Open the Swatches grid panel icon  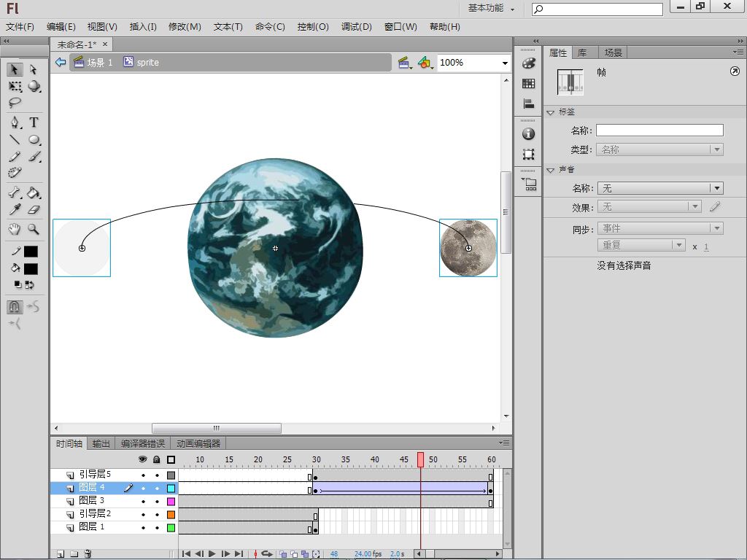coord(528,83)
